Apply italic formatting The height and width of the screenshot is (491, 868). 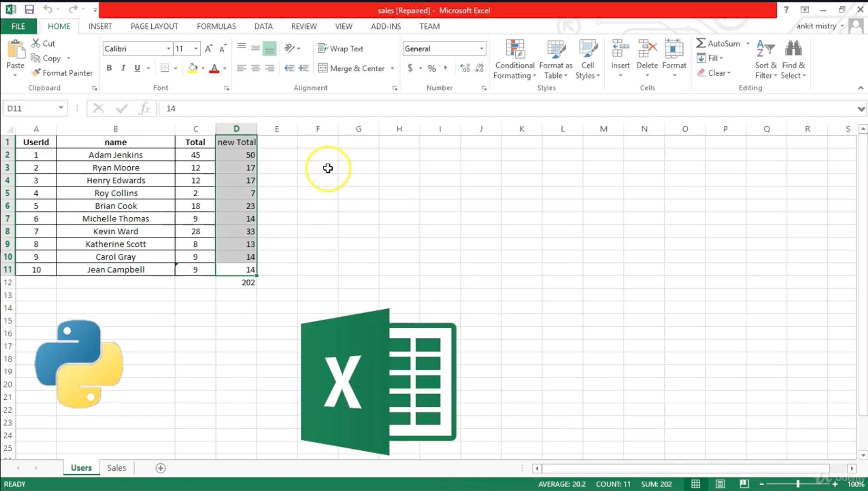click(x=123, y=68)
